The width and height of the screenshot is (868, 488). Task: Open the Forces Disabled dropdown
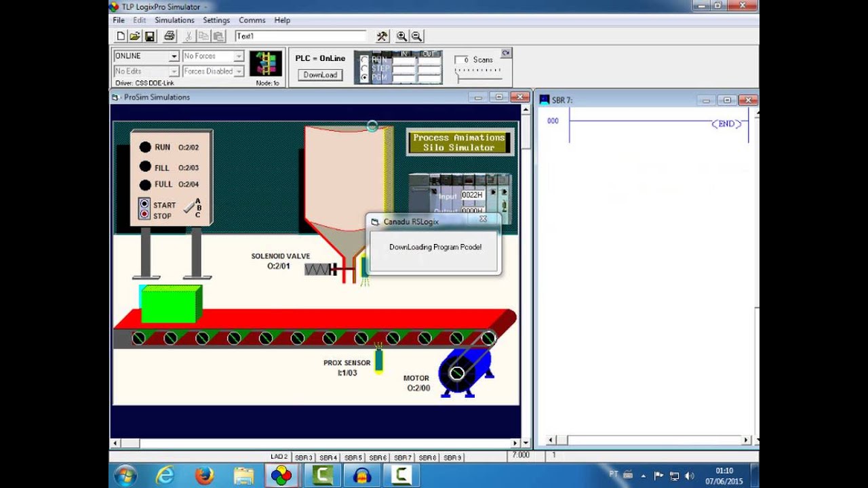click(x=239, y=71)
